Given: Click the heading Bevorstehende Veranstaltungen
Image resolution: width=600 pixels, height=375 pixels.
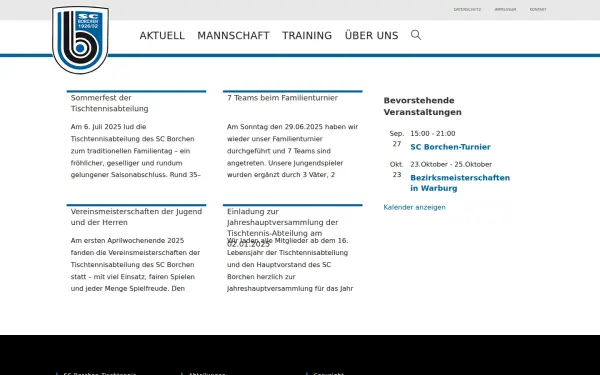Looking at the screenshot, I should tap(422, 106).
